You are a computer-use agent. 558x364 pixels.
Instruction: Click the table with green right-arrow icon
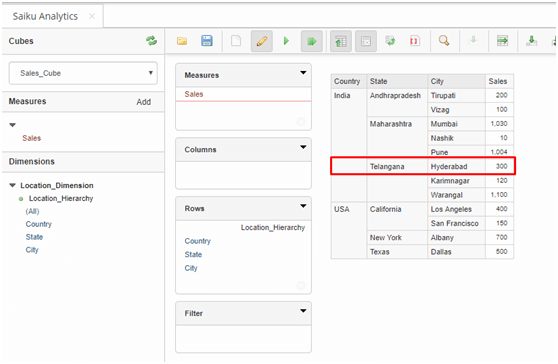502,41
